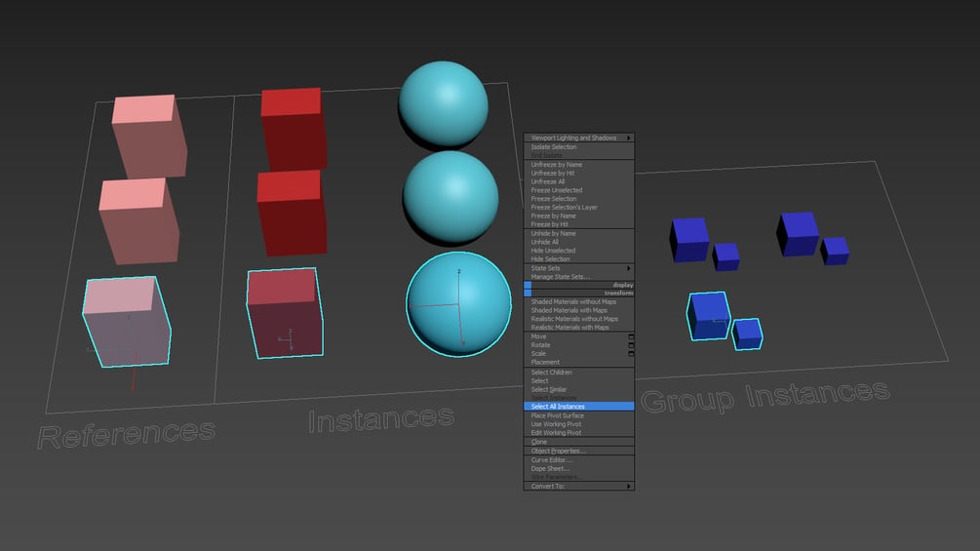Open Manage State Sets dialog
Screen dimensions: 980x551
(560, 277)
